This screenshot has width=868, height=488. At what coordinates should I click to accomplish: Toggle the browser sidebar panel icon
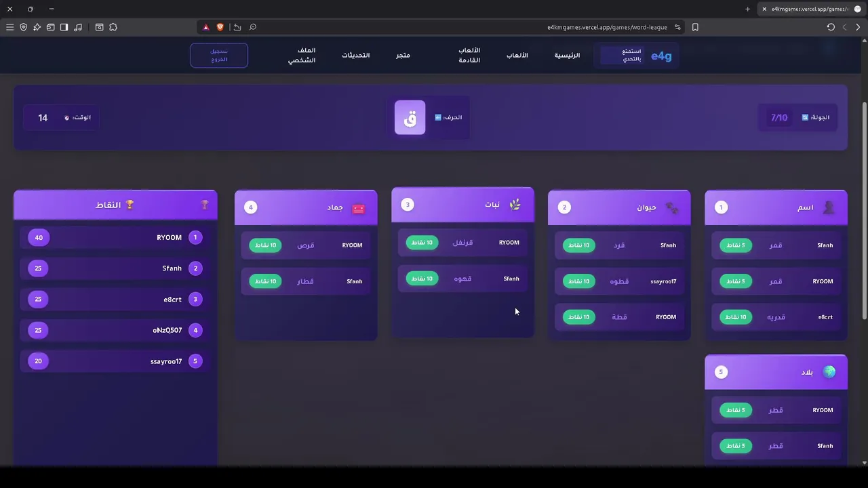tap(64, 27)
